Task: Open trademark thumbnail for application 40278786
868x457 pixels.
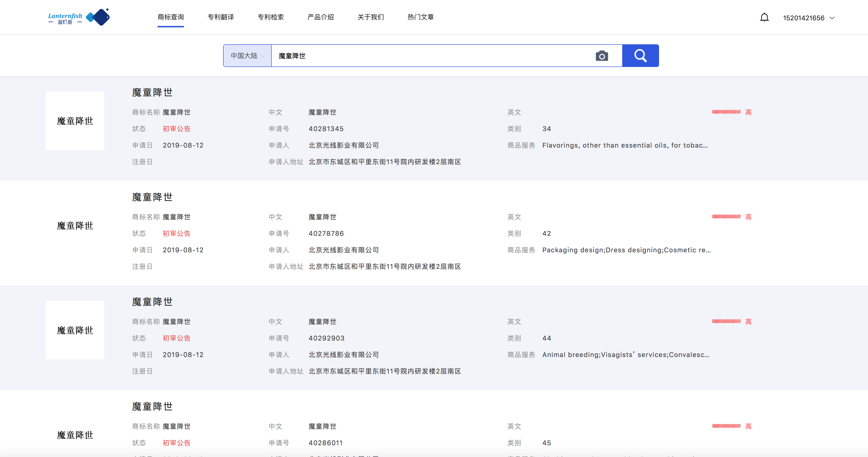Action: pyautogui.click(x=75, y=225)
